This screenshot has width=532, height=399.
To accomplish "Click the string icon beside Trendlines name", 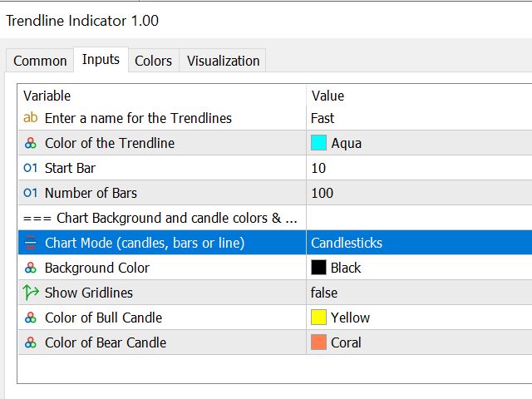I will click(31, 118).
